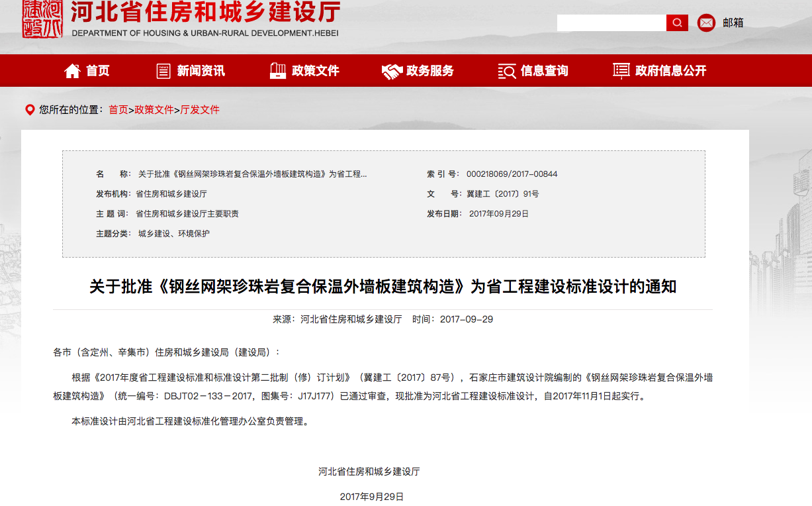Open the 新闻资讯 navigation menu label
Image resolution: width=812 pixels, height=506 pixels.
(x=201, y=71)
